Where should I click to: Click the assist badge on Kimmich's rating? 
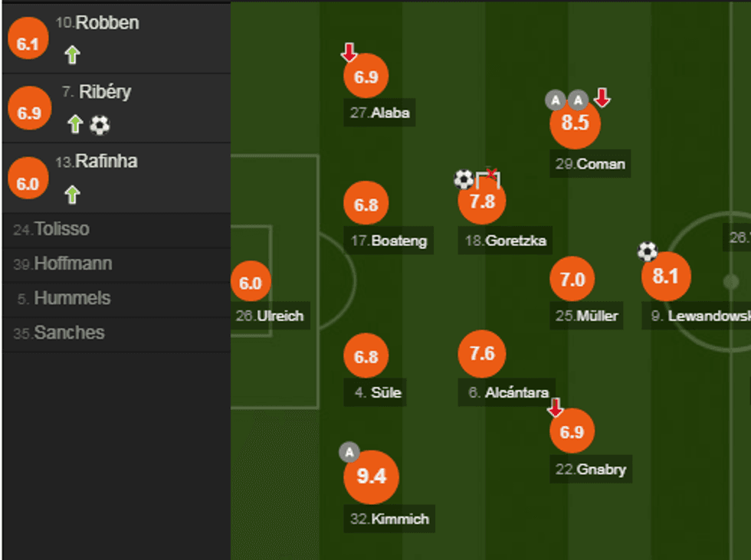349,453
